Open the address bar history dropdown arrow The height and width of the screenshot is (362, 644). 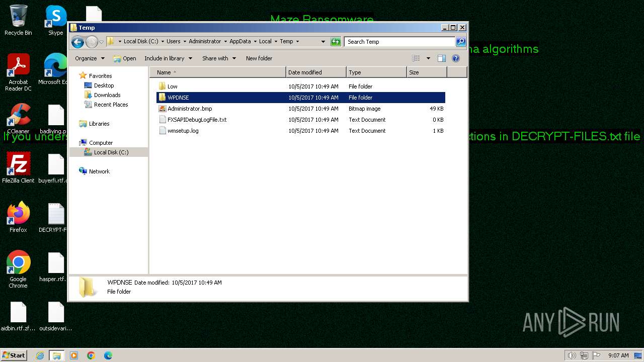coord(323,42)
